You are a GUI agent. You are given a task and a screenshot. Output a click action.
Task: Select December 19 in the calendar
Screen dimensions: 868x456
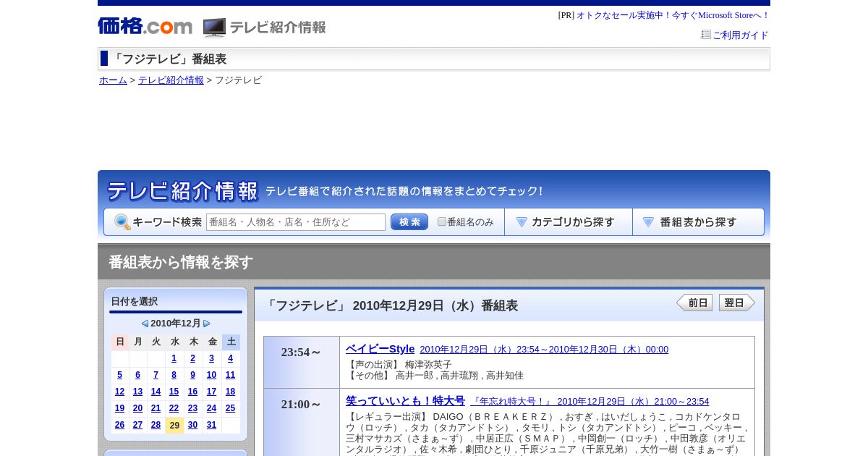click(119, 408)
